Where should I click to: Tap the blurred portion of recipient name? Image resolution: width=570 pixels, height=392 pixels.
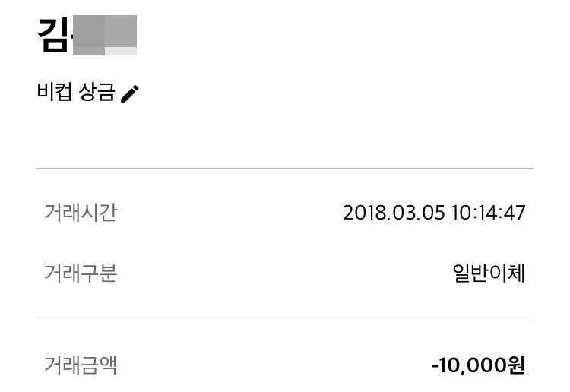click(105, 35)
